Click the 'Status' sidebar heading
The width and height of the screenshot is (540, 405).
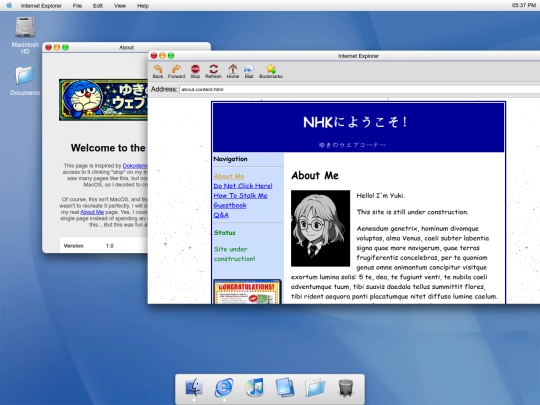point(225,233)
